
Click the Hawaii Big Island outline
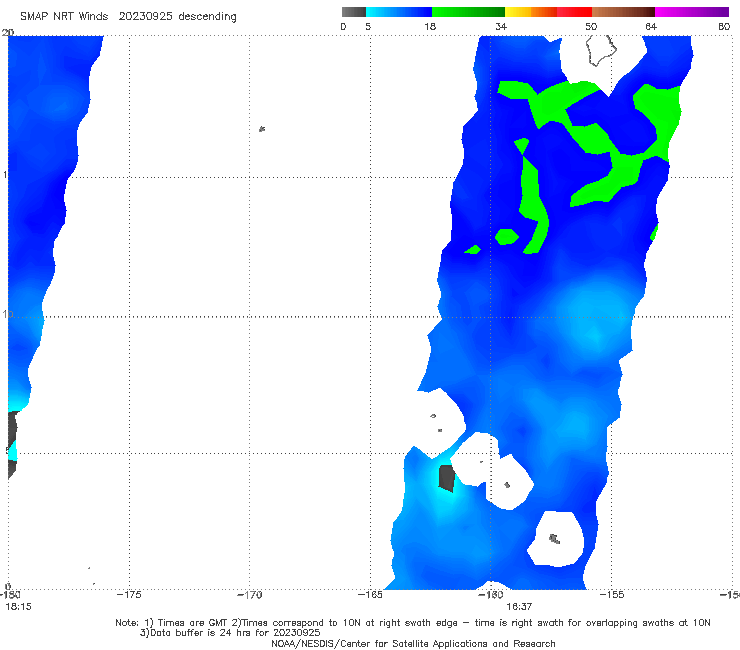(601, 51)
